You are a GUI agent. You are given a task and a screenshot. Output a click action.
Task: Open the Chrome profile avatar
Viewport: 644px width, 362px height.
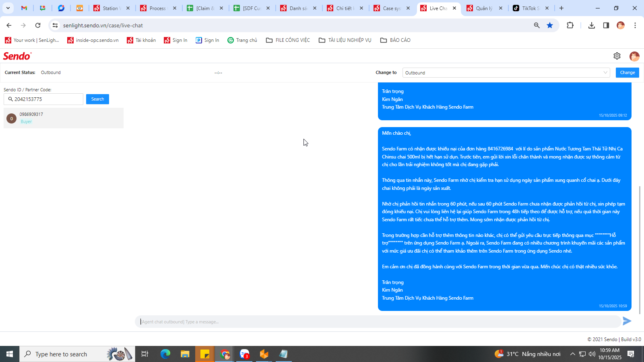[621, 25]
